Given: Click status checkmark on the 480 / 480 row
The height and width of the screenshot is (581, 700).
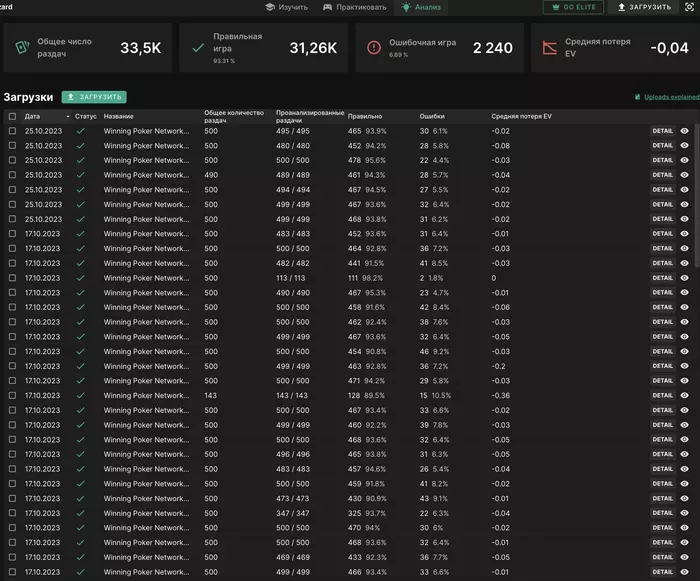Looking at the screenshot, I should [80, 146].
